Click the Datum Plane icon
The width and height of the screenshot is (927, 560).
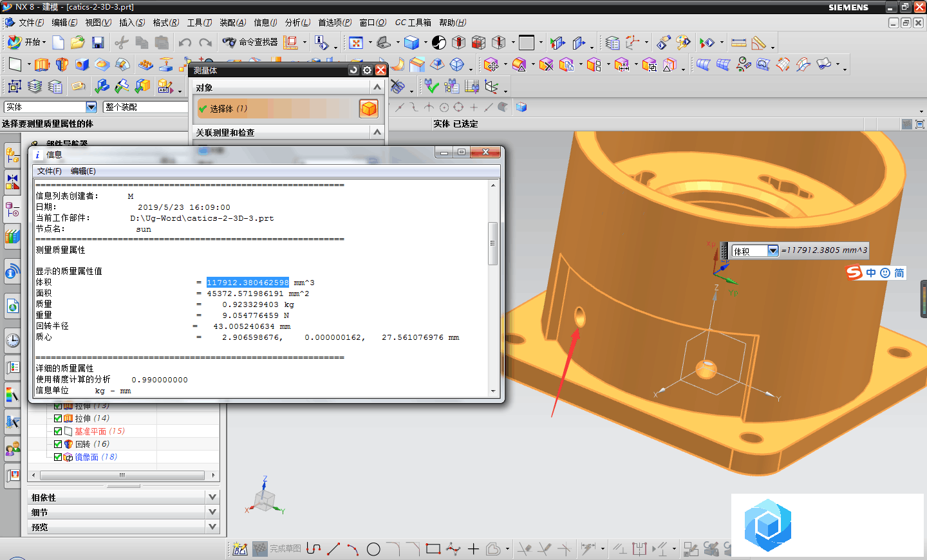click(14, 64)
